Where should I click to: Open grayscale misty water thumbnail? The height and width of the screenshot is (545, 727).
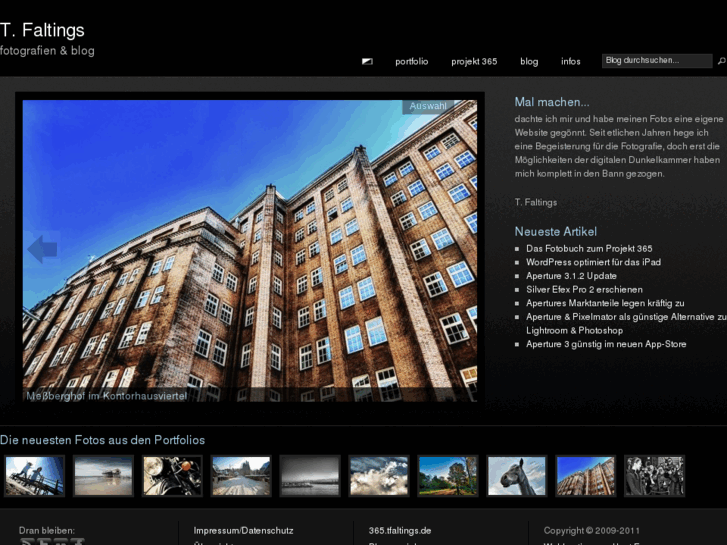click(x=310, y=476)
